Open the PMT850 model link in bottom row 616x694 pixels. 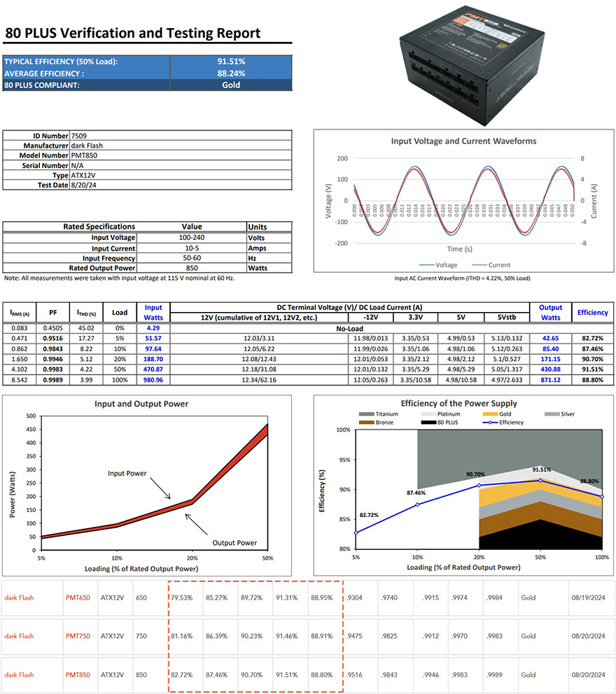[78, 674]
